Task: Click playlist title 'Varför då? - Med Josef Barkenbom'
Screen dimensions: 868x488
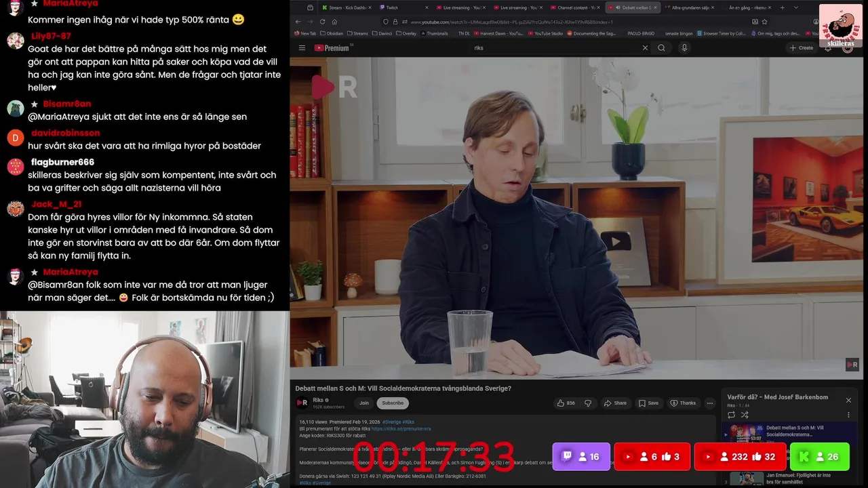Action: (x=777, y=397)
